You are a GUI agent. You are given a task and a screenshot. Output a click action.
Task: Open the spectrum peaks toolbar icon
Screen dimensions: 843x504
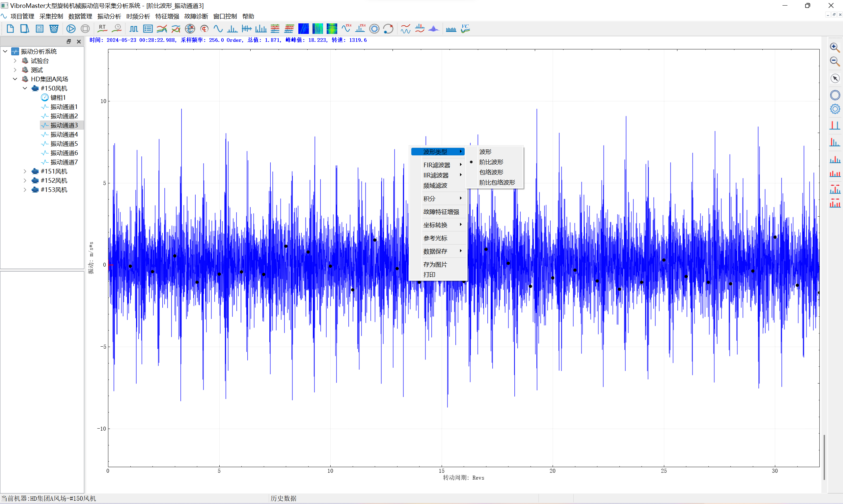(x=232, y=29)
